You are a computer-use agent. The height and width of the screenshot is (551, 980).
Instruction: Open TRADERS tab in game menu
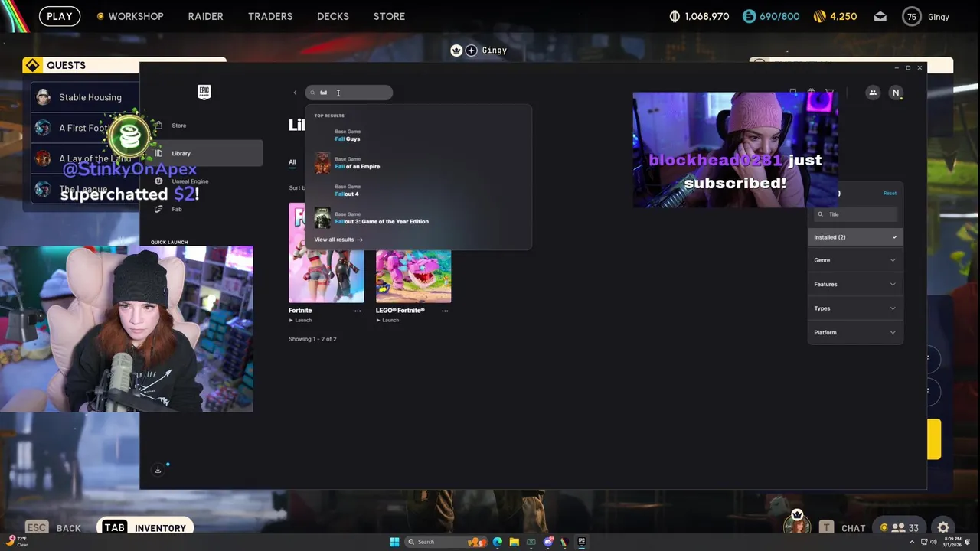tap(270, 16)
